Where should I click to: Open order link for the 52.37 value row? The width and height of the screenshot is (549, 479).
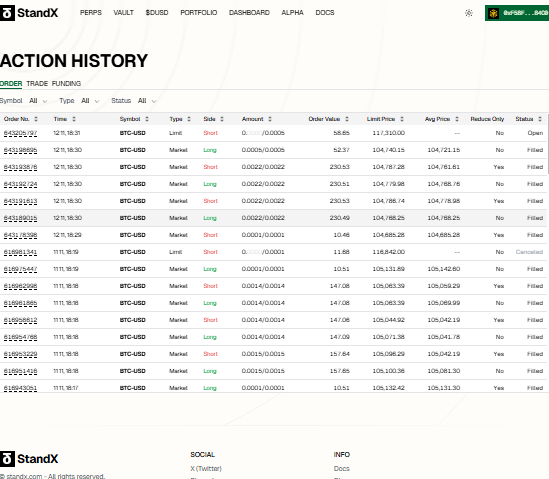(x=20, y=150)
